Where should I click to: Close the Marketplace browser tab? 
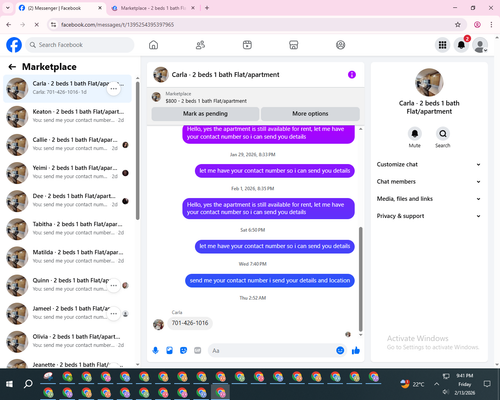pos(193,8)
